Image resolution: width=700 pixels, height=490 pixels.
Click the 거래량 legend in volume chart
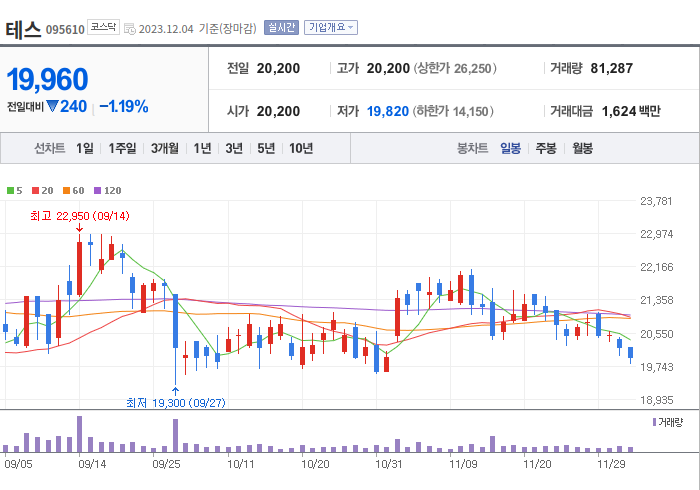pos(668,422)
